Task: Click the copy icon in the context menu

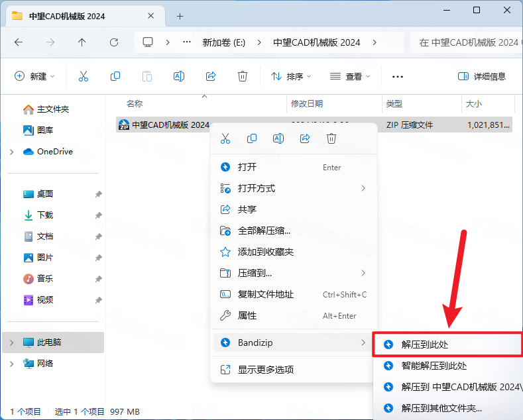Action: pos(252,138)
